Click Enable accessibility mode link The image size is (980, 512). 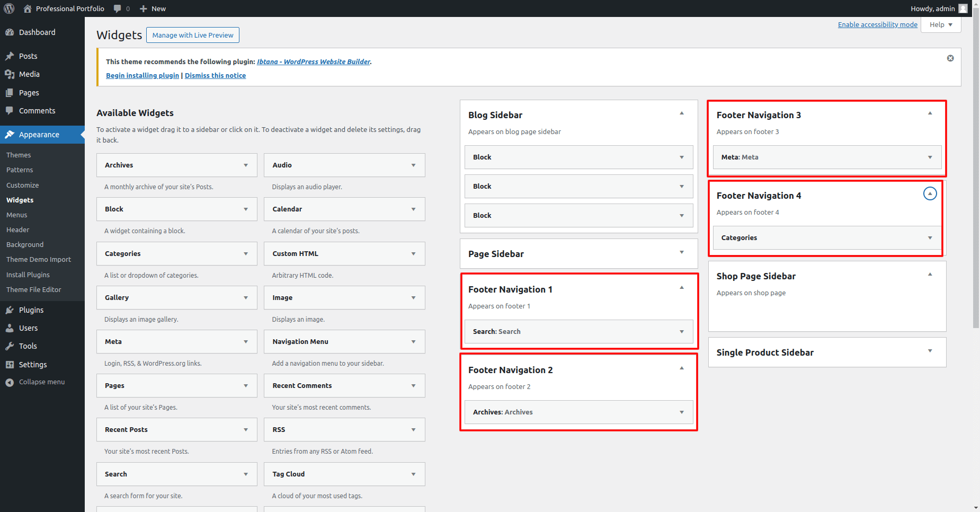coord(877,25)
